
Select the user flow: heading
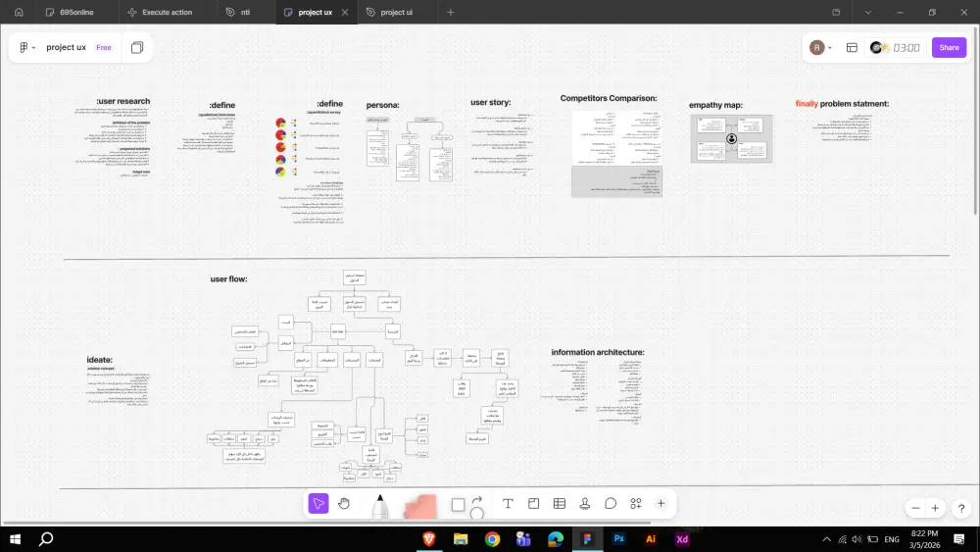point(228,278)
